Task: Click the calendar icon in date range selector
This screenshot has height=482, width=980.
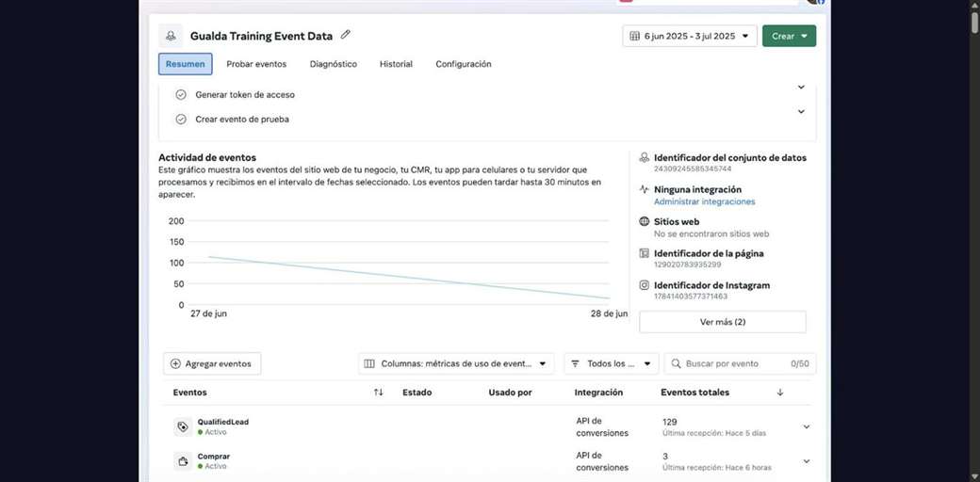Action: [634, 36]
